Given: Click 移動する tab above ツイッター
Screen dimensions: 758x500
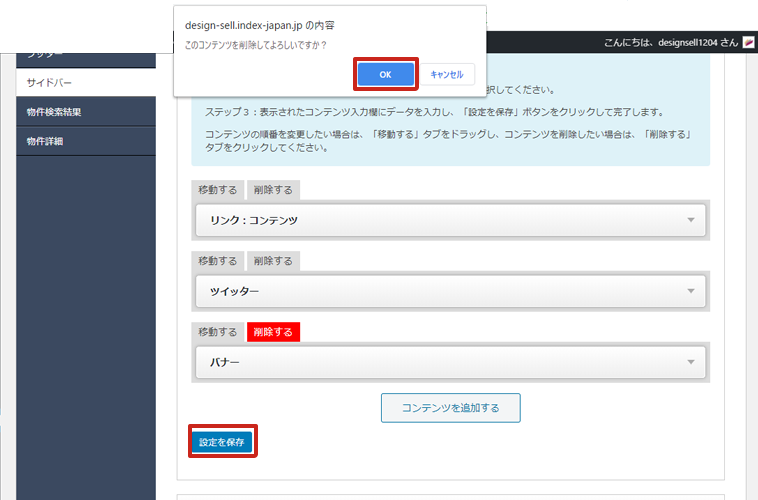Looking at the screenshot, I should pos(217,261).
